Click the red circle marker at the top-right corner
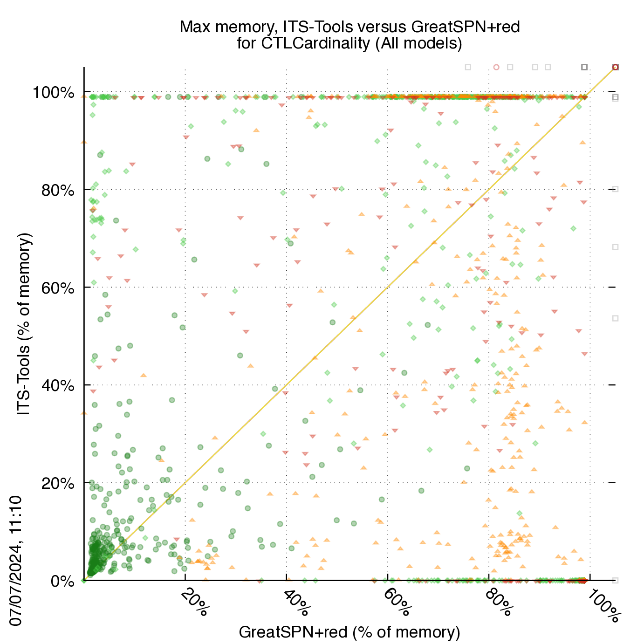Image resolution: width=644 pixels, height=644 pixels. point(615,67)
